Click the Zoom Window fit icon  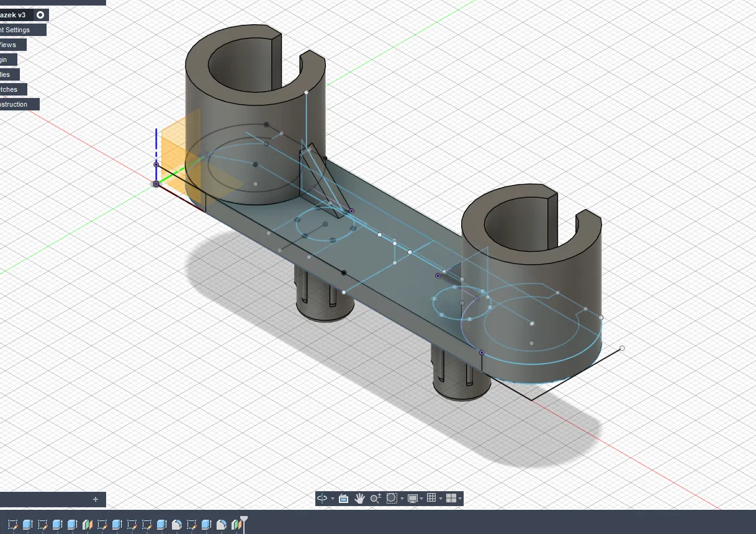tap(392, 498)
